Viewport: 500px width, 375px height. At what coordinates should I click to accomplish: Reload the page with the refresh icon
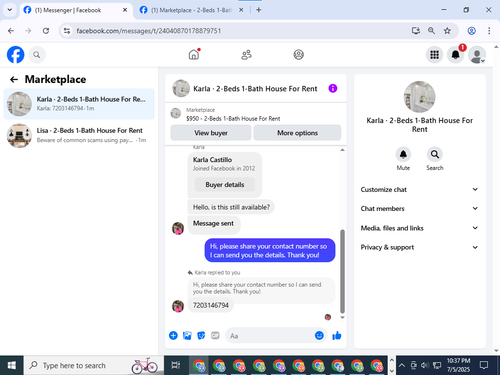[46, 31]
